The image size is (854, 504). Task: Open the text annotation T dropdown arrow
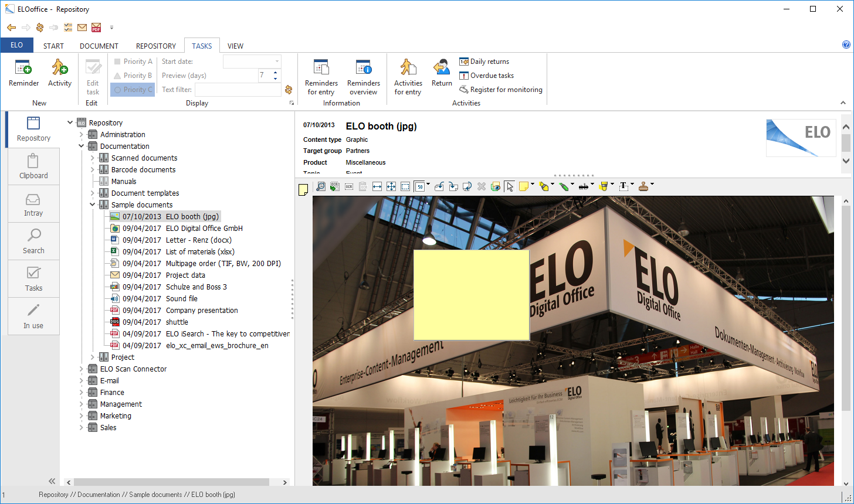pos(632,185)
